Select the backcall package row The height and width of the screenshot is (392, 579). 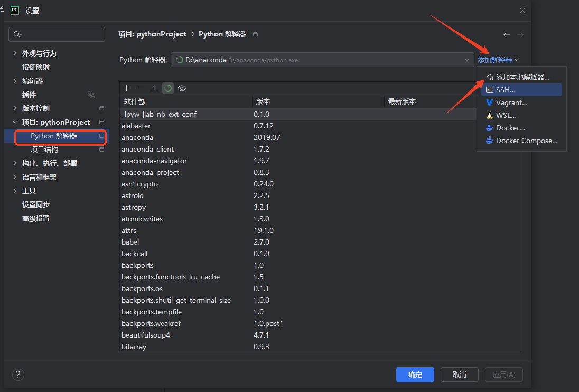320,254
